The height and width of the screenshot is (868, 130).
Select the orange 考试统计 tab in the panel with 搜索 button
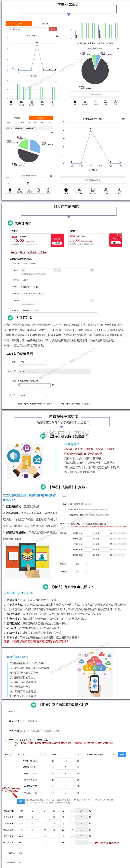coord(18,24)
